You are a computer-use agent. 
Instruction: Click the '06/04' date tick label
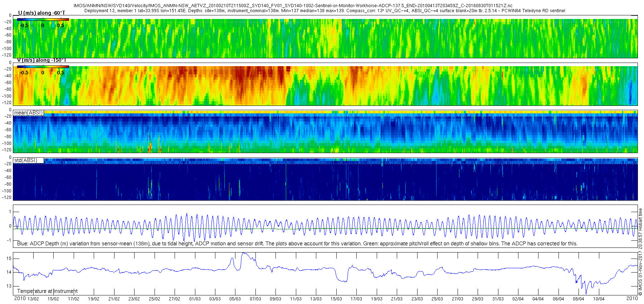[x=558, y=299]
